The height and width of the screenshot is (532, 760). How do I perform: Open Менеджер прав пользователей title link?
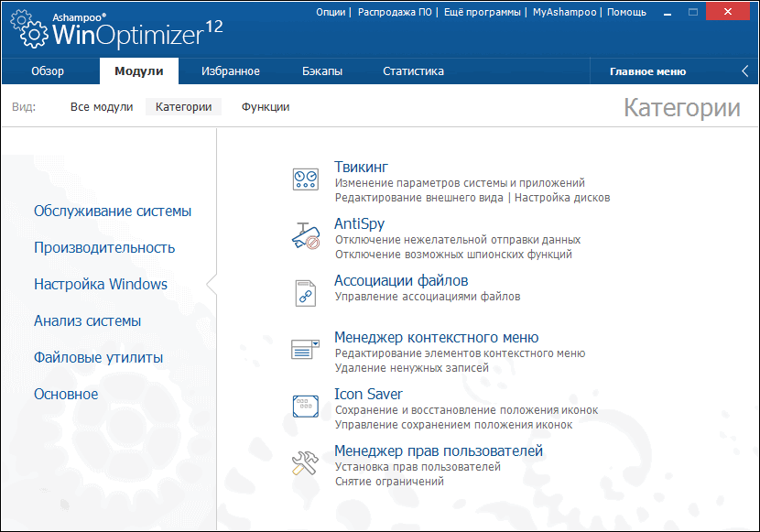(439, 451)
